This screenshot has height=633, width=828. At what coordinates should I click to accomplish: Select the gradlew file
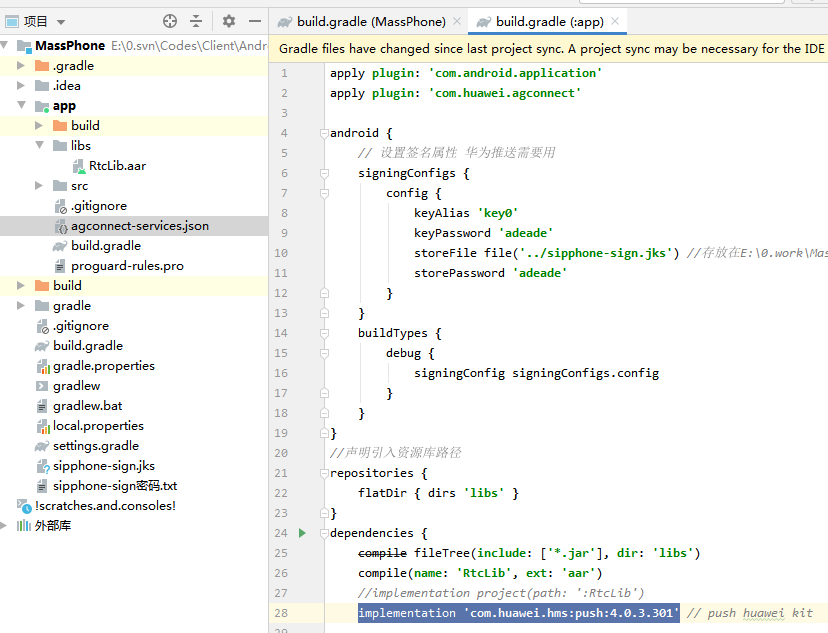[76, 386]
